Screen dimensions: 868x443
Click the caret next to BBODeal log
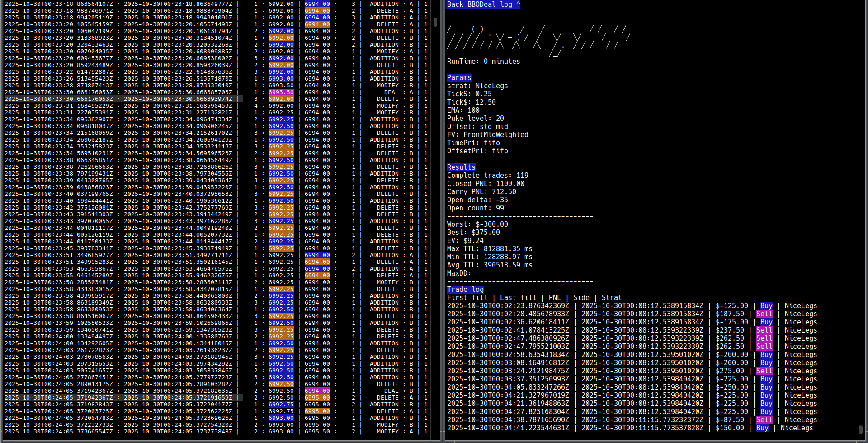(518, 5)
